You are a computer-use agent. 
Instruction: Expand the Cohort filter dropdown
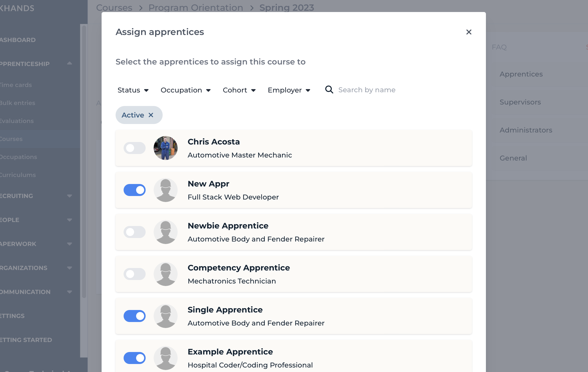point(239,90)
